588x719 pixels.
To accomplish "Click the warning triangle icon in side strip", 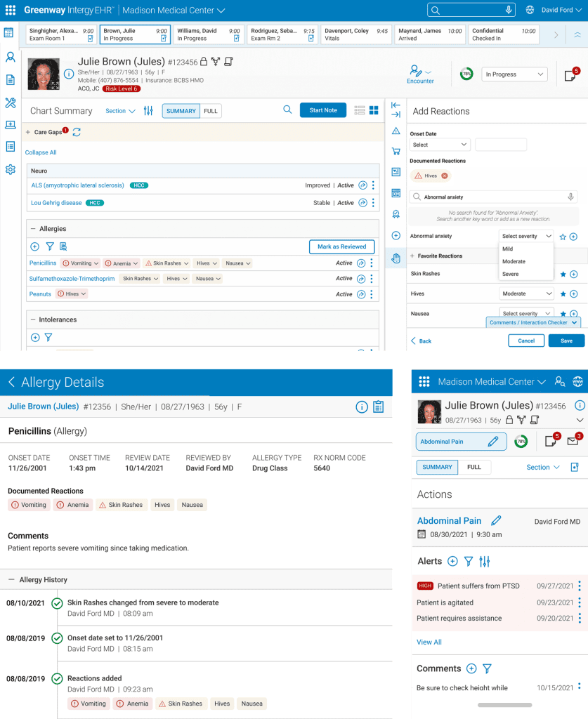I will click(x=396, y=131).
